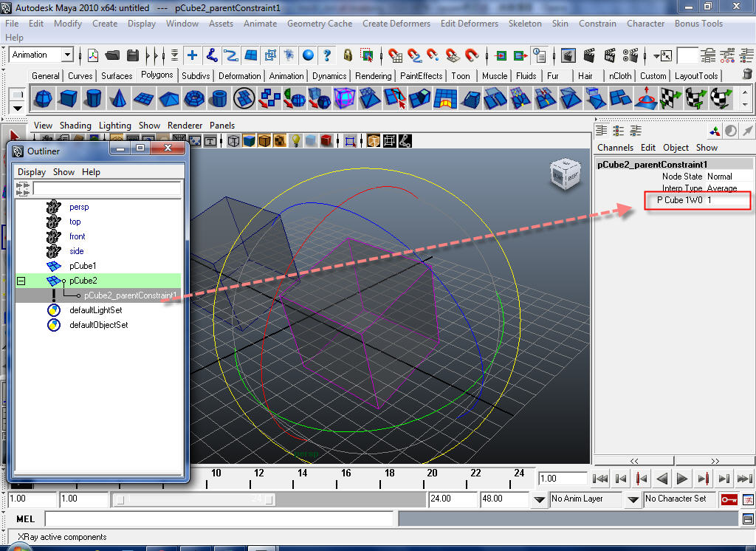The height and width of the screenshot is (551, 756).
Task: Toggle snap to curves magnet
Action: coord(414,55)
